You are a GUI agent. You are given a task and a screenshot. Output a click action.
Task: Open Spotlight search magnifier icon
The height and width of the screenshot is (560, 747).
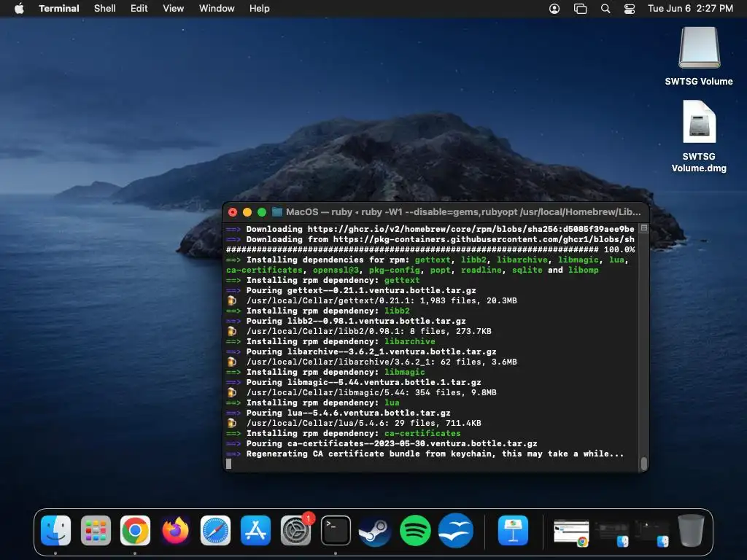point(605,9)
